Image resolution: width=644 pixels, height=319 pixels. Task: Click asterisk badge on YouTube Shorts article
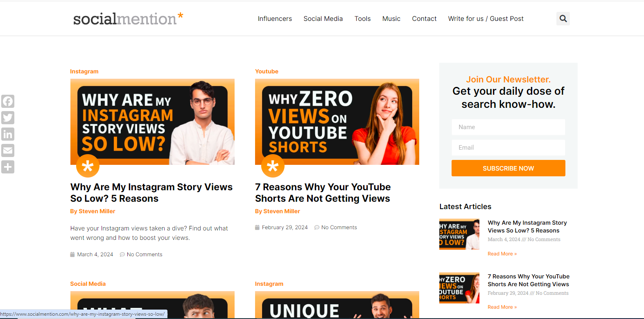click(273, 166)
